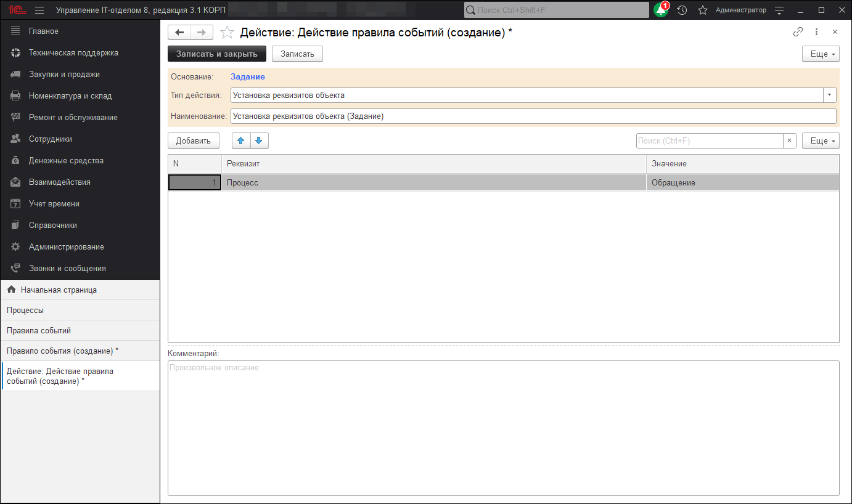The width and height of the screenshot is (852, 504).
Task: Add form to favorites with star icon
Action: (227, 33)
